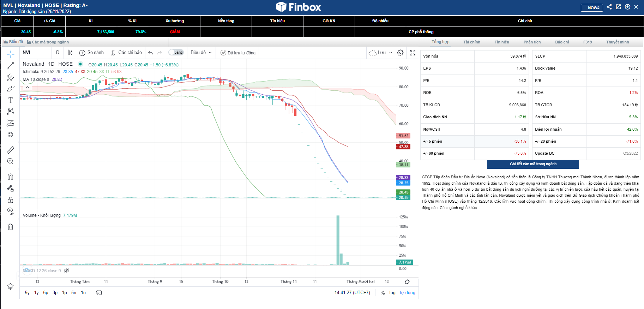Toggle tự động auto scale
The image size is (644, 309).
pos(407,293)
